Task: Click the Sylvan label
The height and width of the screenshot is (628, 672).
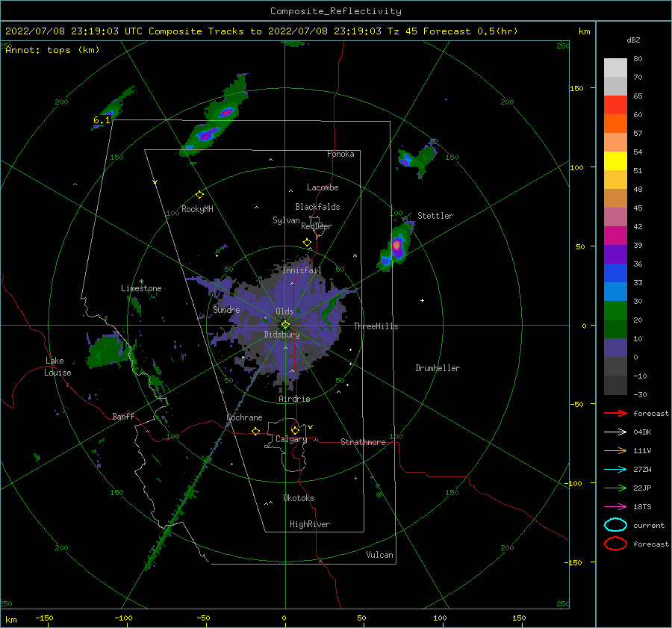Action: 286,220
